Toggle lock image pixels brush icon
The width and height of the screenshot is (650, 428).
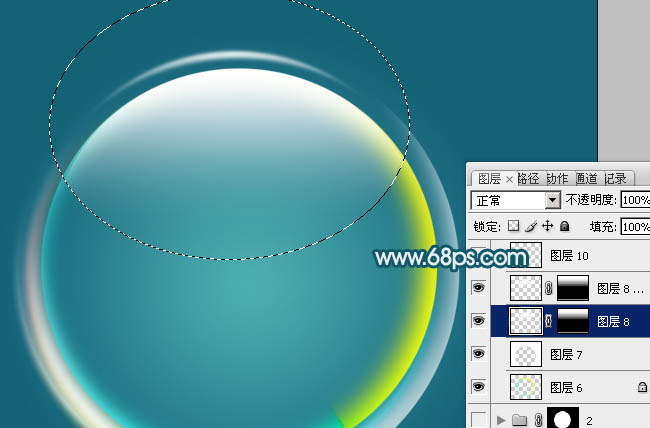pyautogui.click(x=531, y=226)
